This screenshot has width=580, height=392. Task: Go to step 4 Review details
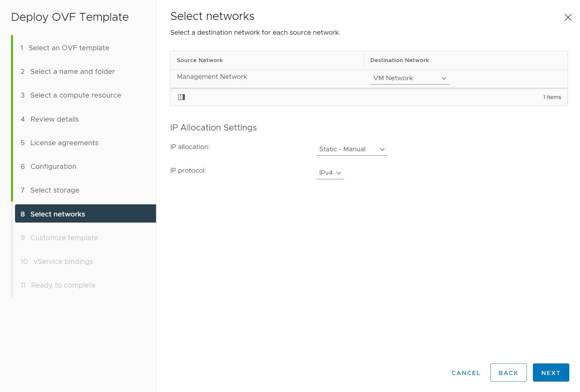click(x=50, y=119)
